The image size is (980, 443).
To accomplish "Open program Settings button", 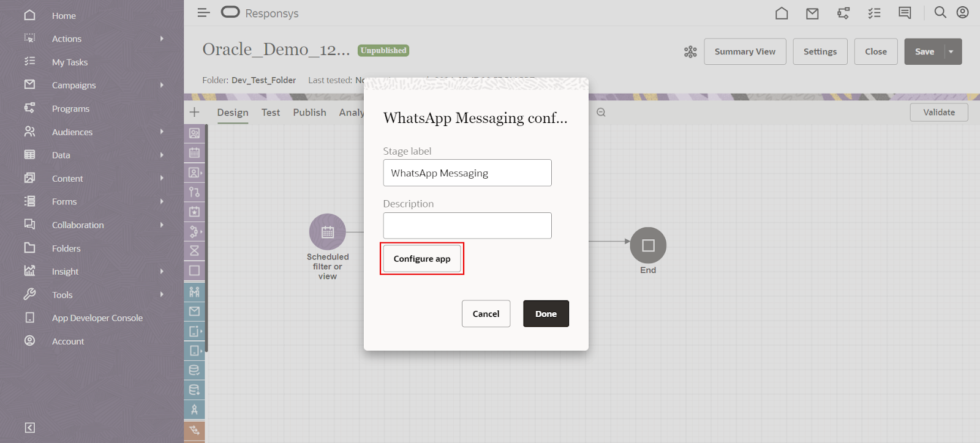I will pos(820,51).
